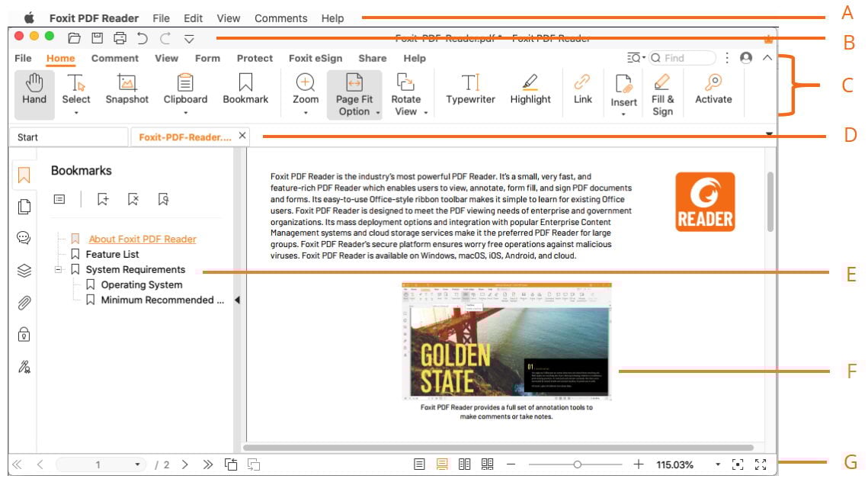This screenshot has width=868, height=482.
Task: Open the Typewriter tool
Action: coord(470,90)
